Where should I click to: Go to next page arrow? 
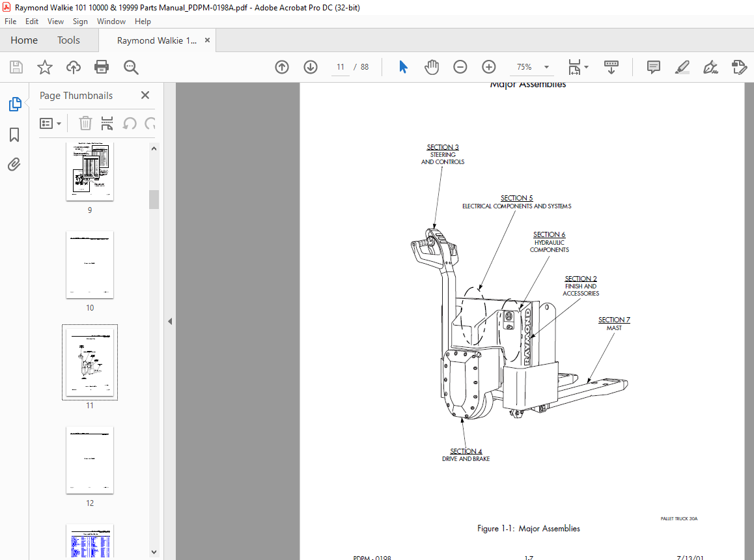[x=311, y=67]
